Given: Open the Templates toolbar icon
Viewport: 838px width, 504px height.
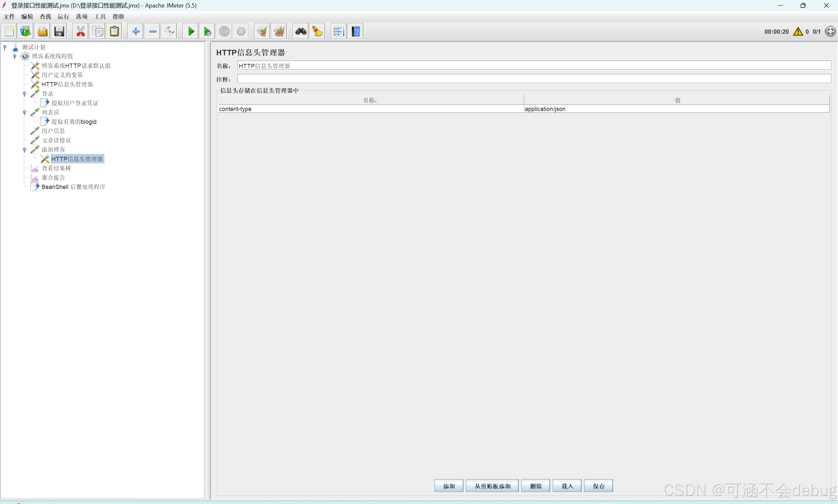Looking at the screenshot, I should click(26, 31).
